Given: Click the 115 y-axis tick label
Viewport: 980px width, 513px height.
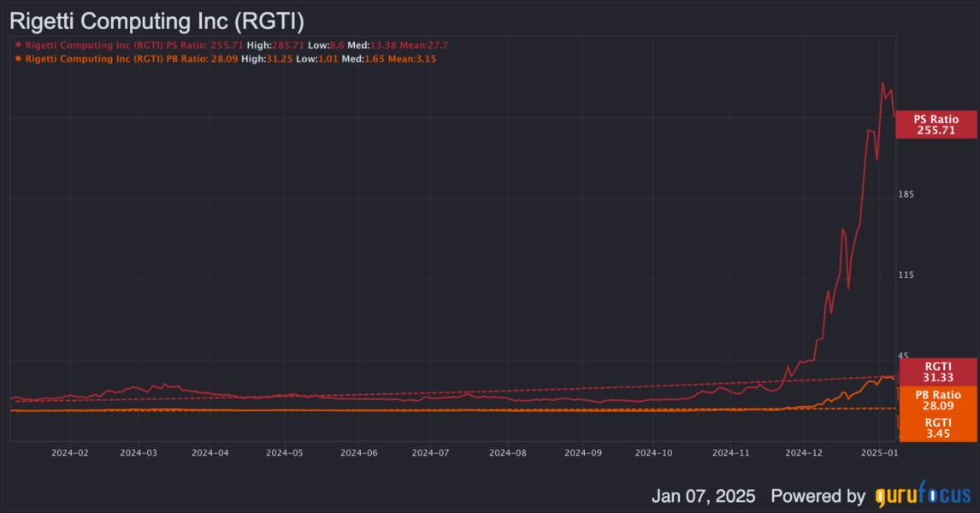Looking at the screenshot, I should tap(906, 275).
